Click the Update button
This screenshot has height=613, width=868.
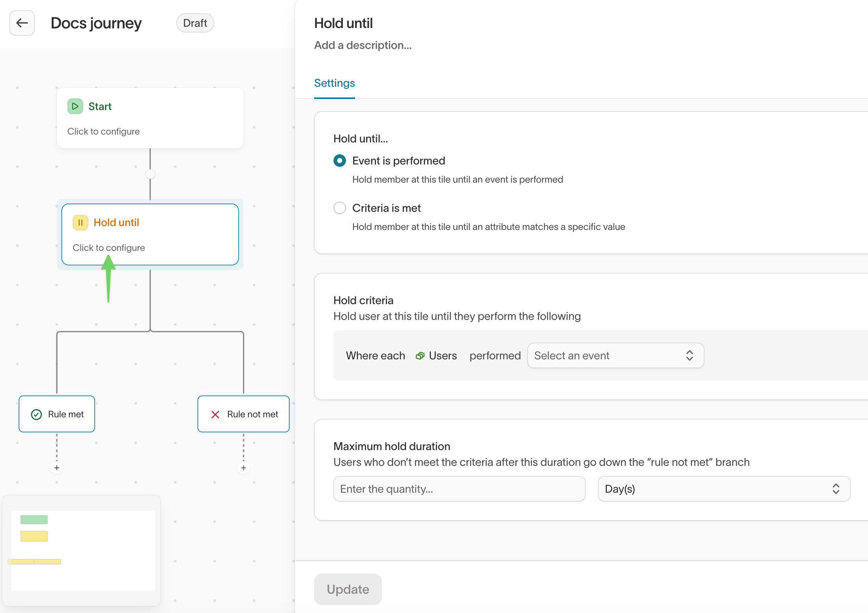point(348,589)
